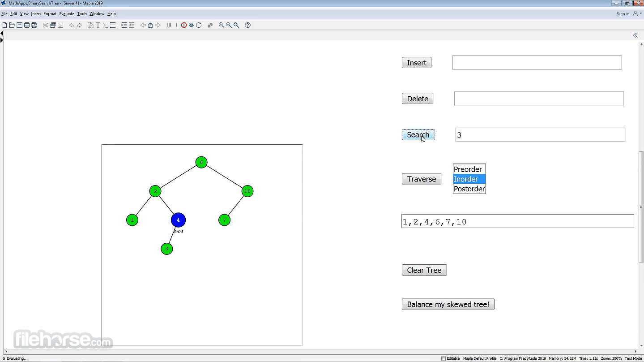The height and width of the screenshot is (362, 644).
Task: Select Inorder in the traversal list
Action: click(469, 179)
